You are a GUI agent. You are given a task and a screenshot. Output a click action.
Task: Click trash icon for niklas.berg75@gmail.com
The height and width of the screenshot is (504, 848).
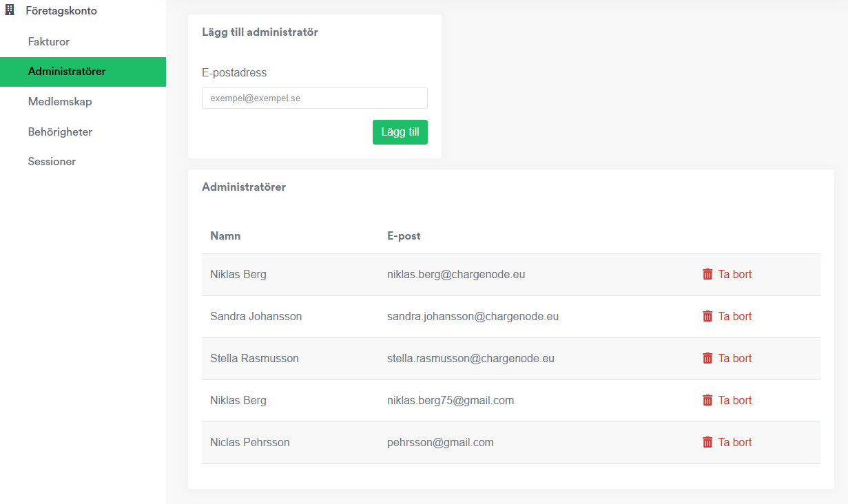(707, 400)
